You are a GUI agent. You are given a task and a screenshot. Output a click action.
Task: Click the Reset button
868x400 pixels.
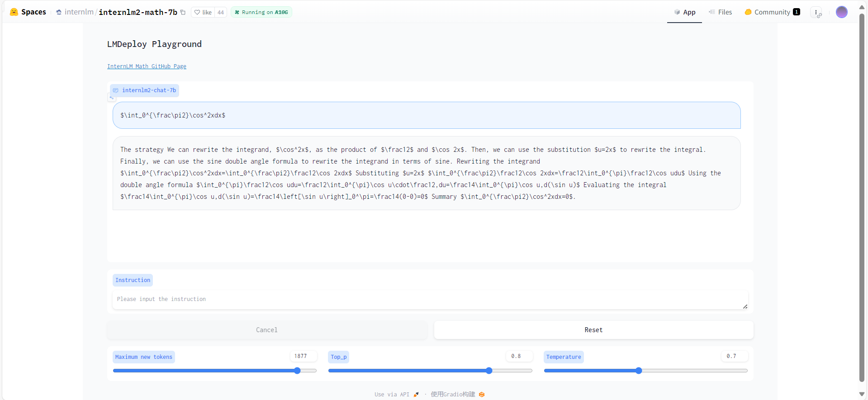click(x=593, y=330)
